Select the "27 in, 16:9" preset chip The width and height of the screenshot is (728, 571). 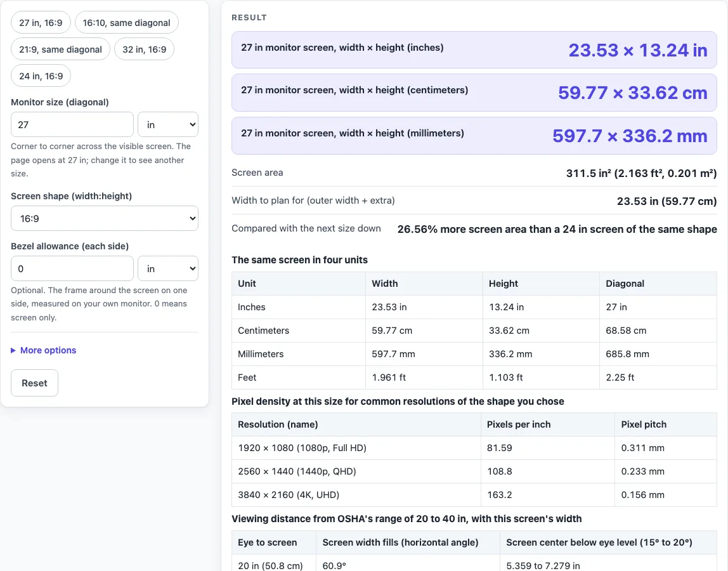41,23
